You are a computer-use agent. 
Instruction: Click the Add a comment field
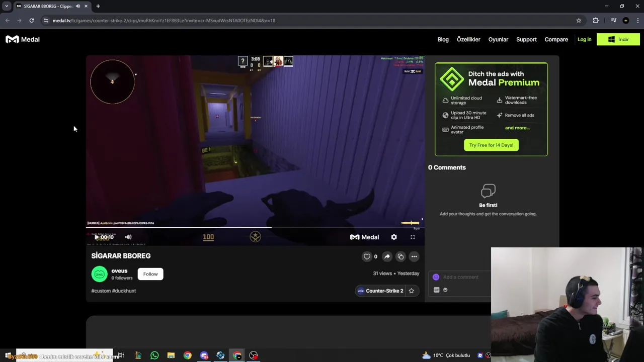pyautogui.click(x=462, y=277)
